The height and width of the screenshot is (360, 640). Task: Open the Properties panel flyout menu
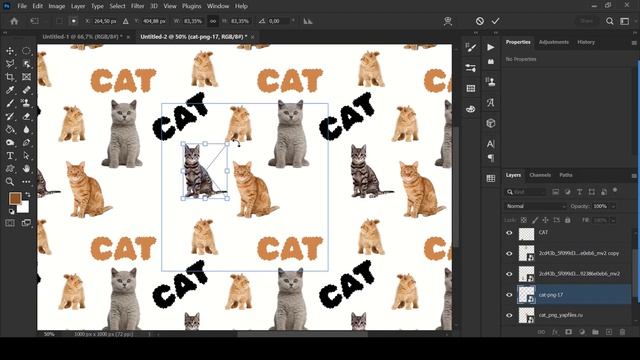click(634, 42)
